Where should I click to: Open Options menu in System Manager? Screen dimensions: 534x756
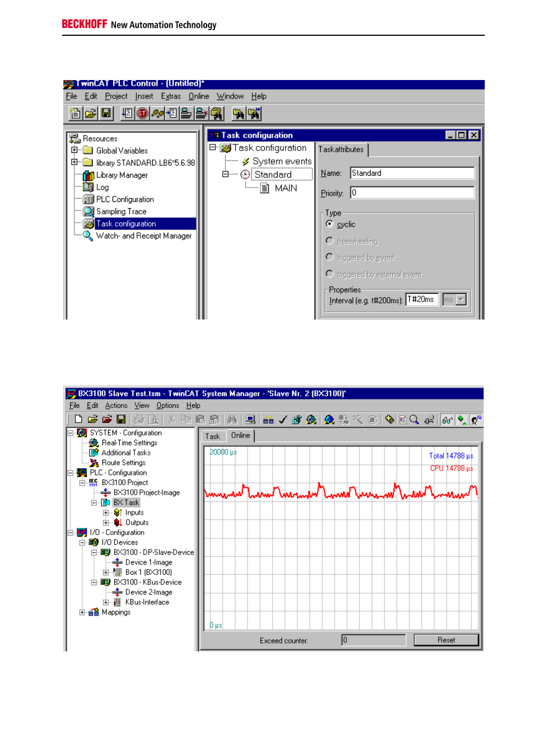[x=167, y=406]
